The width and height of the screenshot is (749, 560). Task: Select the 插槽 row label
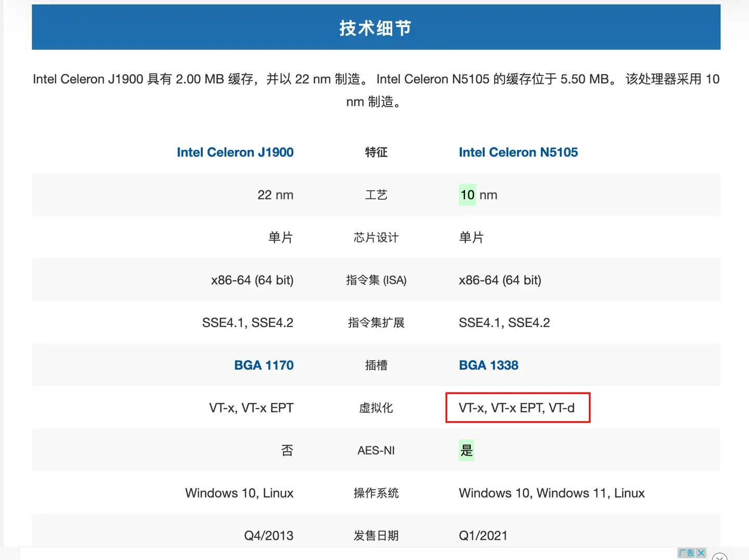coord(376,366)
